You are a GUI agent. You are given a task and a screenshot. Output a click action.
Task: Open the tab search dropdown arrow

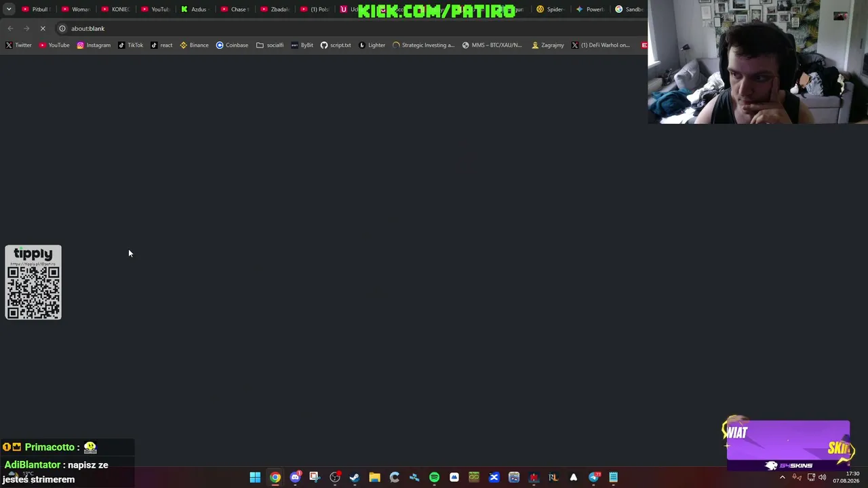[9, 9]
